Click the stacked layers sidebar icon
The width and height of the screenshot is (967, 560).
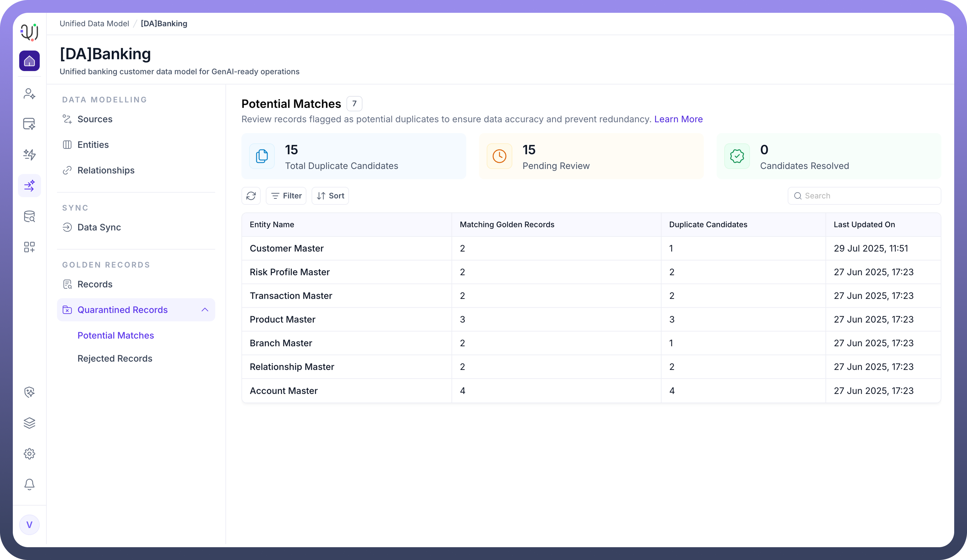tap(29, 423)
